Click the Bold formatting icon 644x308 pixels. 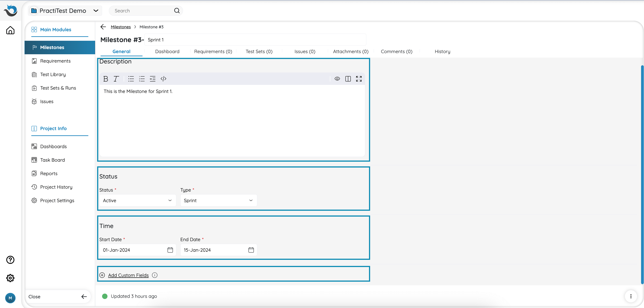tap(105, 79)
